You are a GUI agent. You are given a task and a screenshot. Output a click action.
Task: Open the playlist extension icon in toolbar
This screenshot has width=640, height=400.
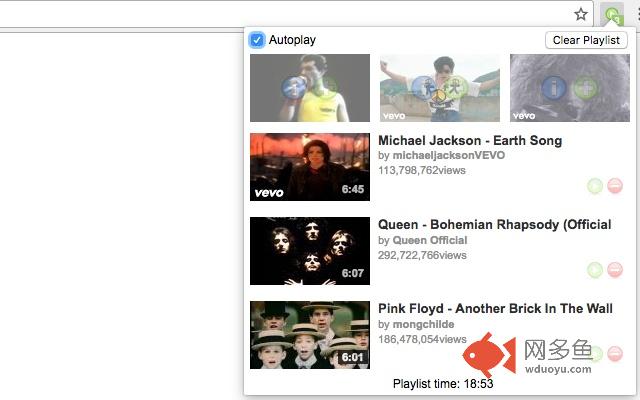(x=614, y=16)
